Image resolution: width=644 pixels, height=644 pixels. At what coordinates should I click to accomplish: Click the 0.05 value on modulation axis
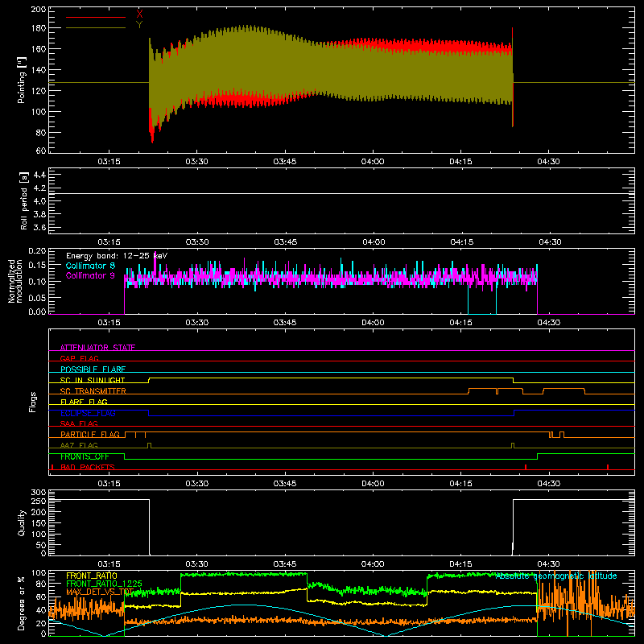tap(37, 296)
